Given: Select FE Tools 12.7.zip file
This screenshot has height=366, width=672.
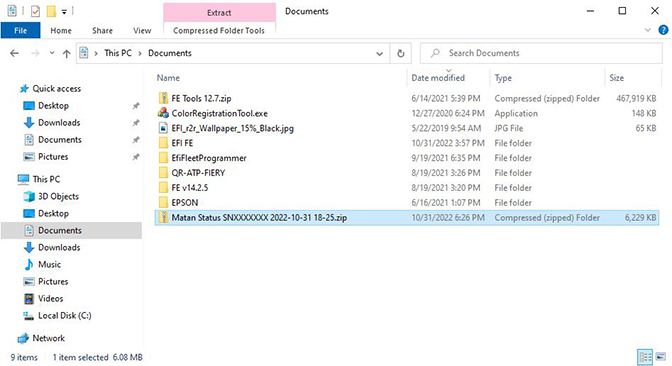Looking at the screenshot, I should 201,99.
